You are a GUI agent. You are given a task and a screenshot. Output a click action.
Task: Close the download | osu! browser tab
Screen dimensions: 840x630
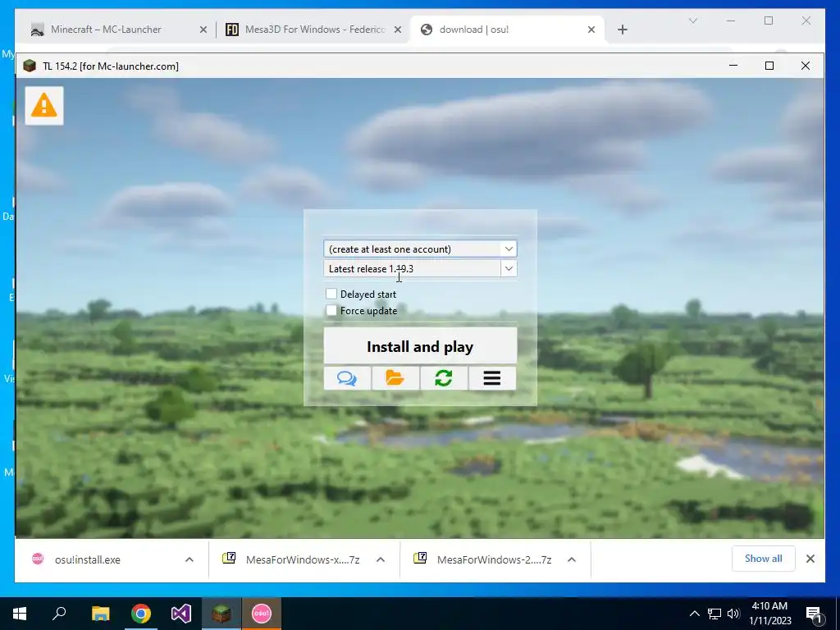click(x=591, y=30)
